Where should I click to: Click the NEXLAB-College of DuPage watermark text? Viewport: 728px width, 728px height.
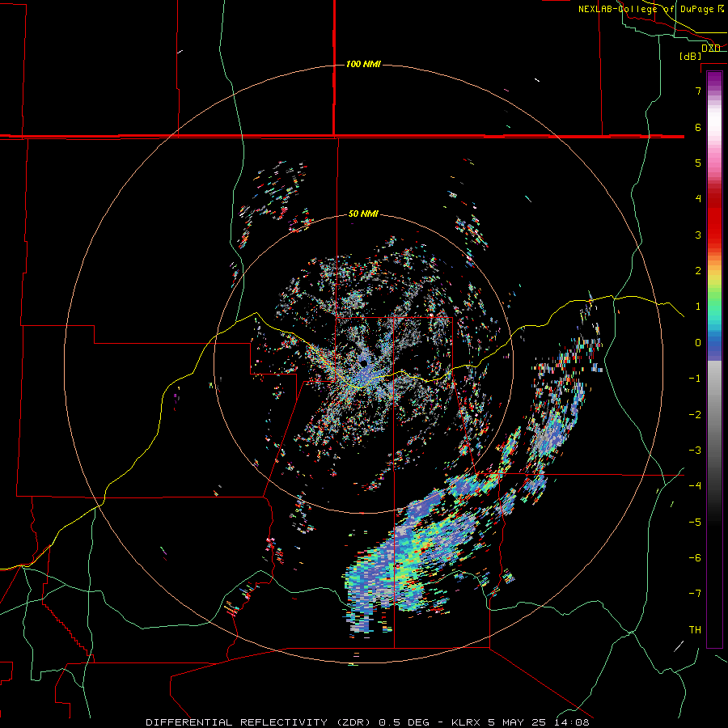[650, 9]
